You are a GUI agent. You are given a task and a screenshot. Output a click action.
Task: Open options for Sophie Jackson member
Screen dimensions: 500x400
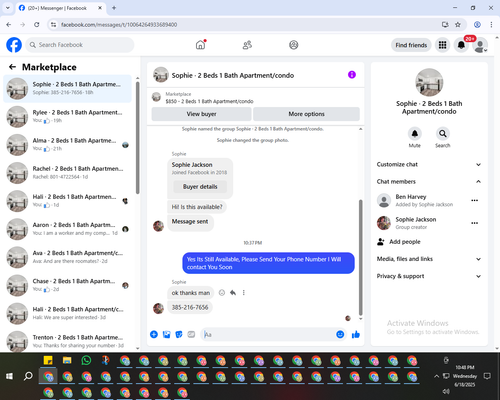click(x=475, y=223)
